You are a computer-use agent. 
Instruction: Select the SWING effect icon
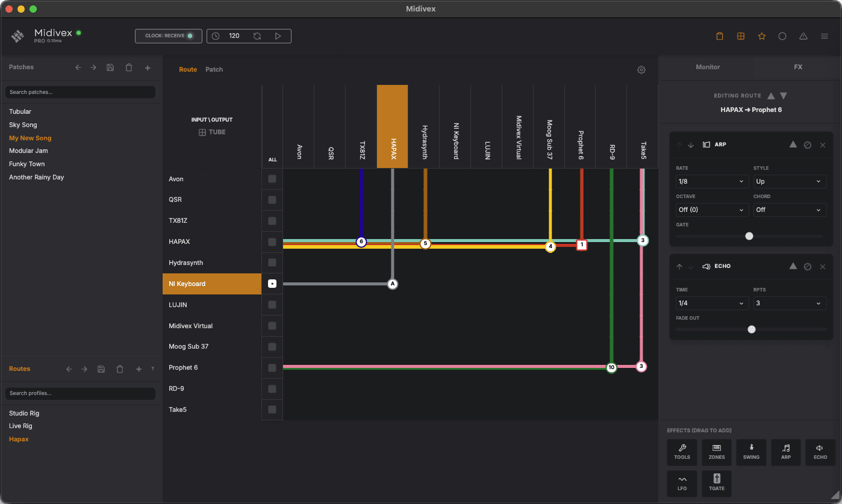click(751, 452)
